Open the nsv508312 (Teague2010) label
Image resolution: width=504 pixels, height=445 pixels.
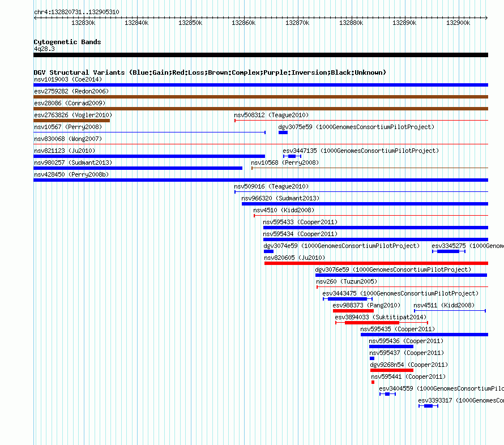(271, 115)
